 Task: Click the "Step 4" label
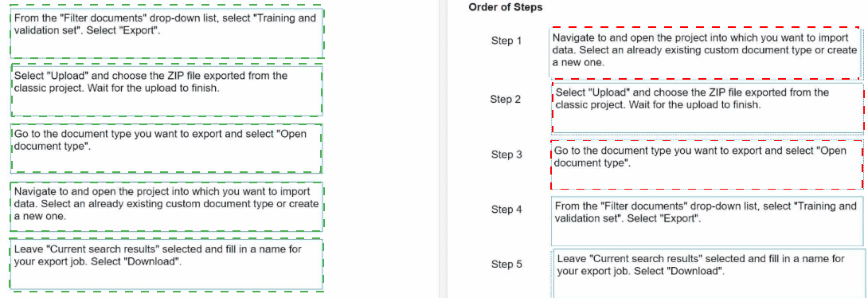tap(506, 210)
